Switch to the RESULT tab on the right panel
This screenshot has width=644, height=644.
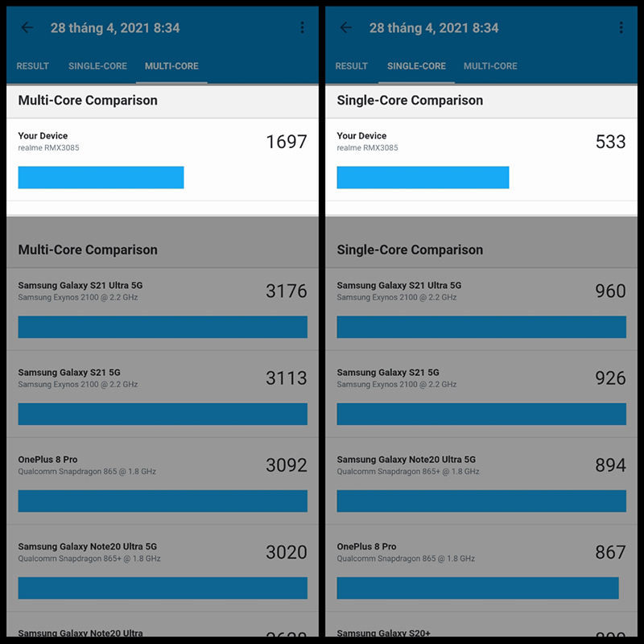point(352,66)
